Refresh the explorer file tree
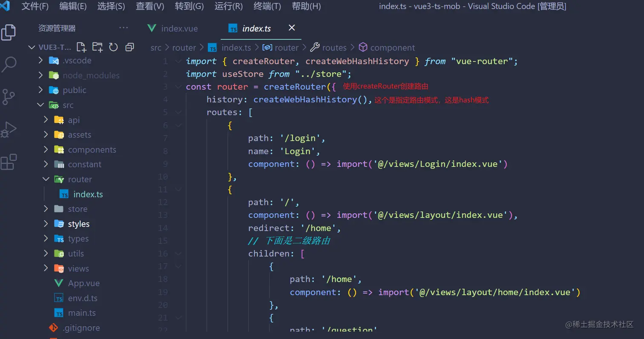This screenshot has height=339, width=644. [x=113, y=47]
